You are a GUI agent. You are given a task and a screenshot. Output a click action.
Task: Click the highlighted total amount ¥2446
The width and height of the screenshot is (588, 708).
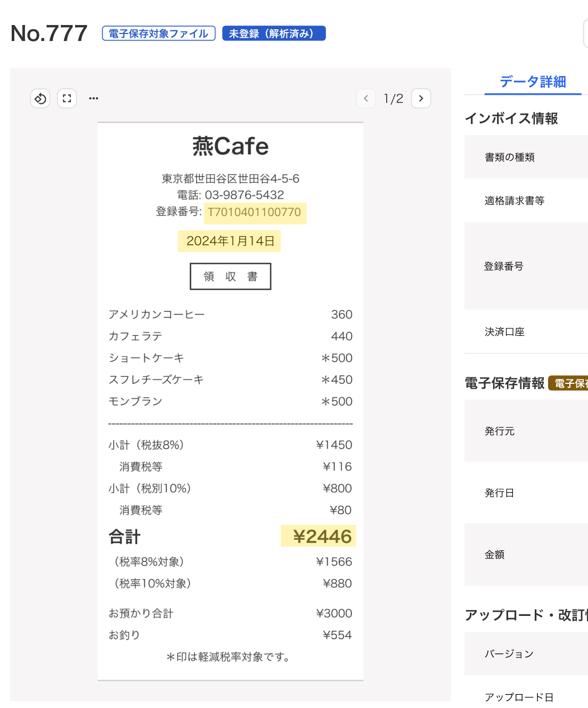[x=318, y=537]
